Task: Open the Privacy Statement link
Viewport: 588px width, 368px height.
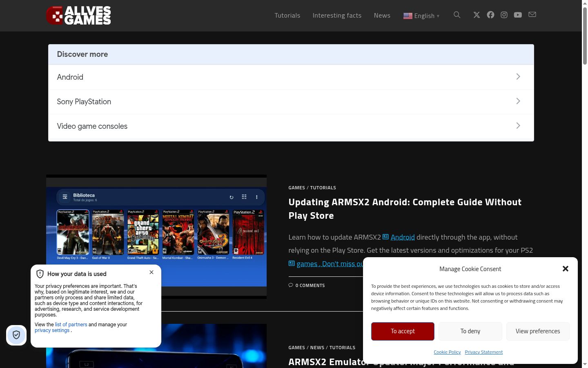Action: (x=484, y=352)
